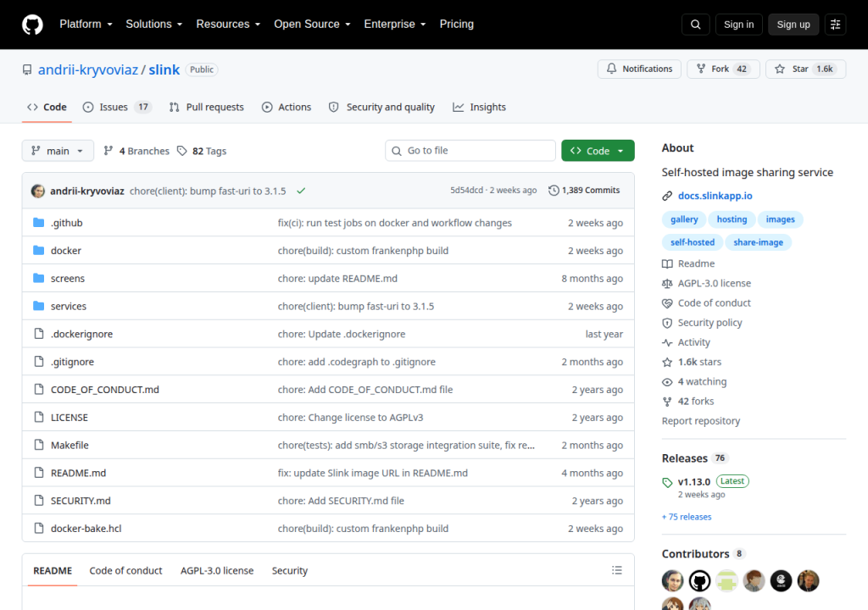Click the pulse icon beside Activity
This screenshot has height=610, width=868.
[667, 342]
